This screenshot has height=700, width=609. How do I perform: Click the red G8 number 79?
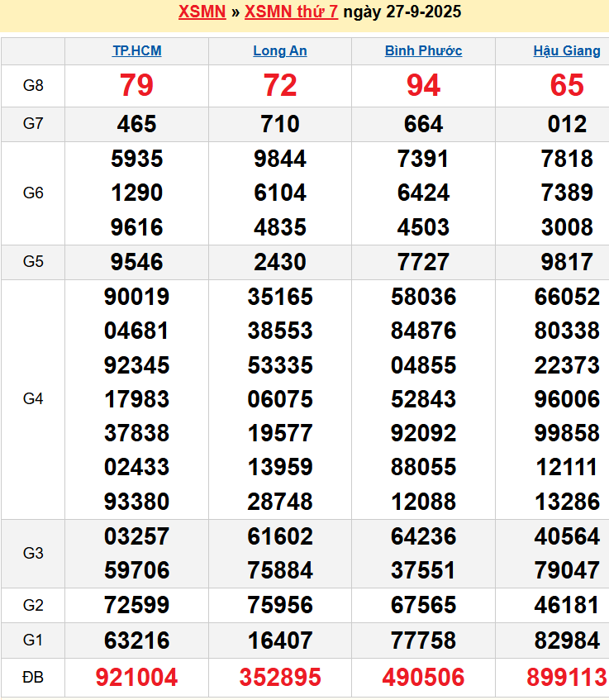pos(137,85)
